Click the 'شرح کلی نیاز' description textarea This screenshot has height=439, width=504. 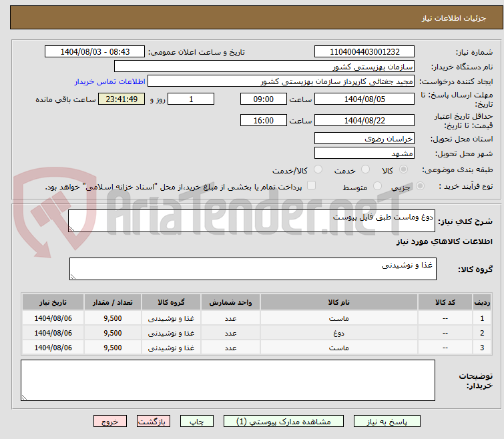pos(252,222)
